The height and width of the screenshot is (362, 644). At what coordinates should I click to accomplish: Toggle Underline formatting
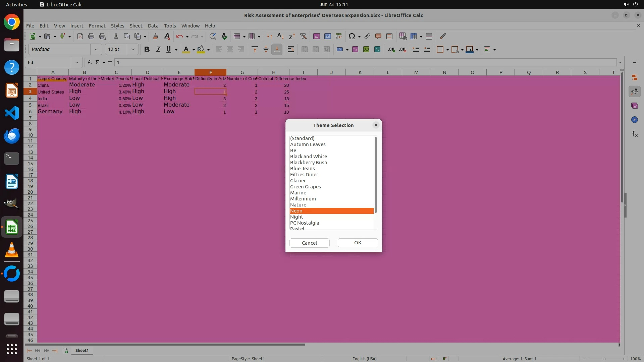[169, 50]
